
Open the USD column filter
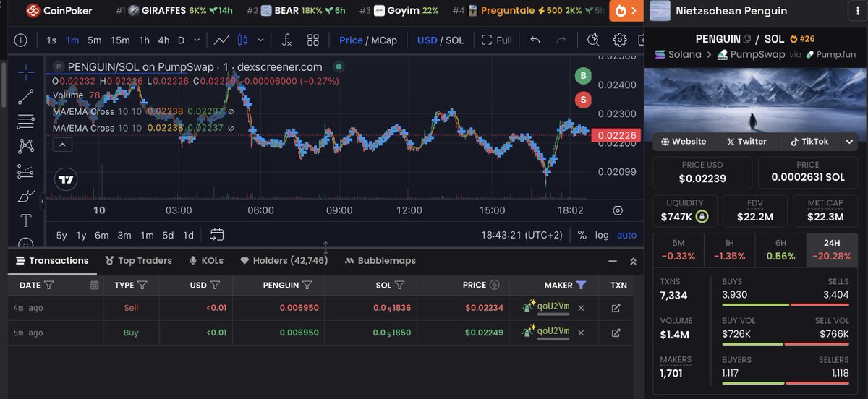click(x=215, y=286)
